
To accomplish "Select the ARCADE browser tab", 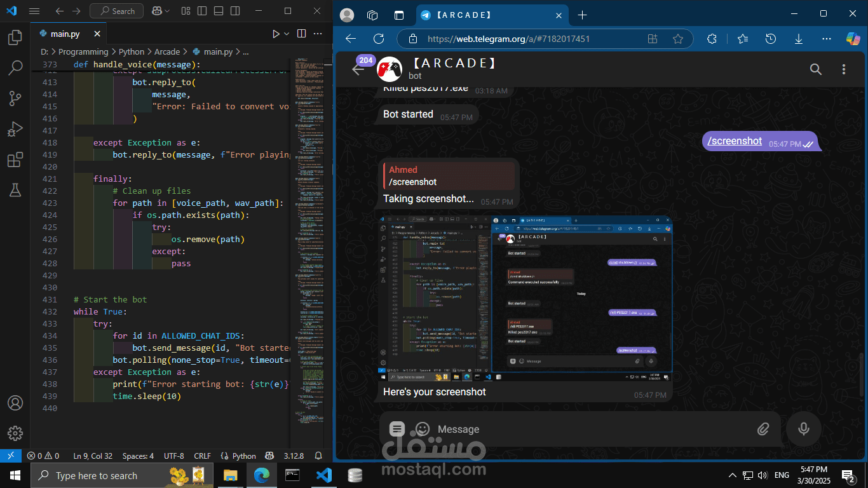I will pyautogui.click(x=492, y=15).
